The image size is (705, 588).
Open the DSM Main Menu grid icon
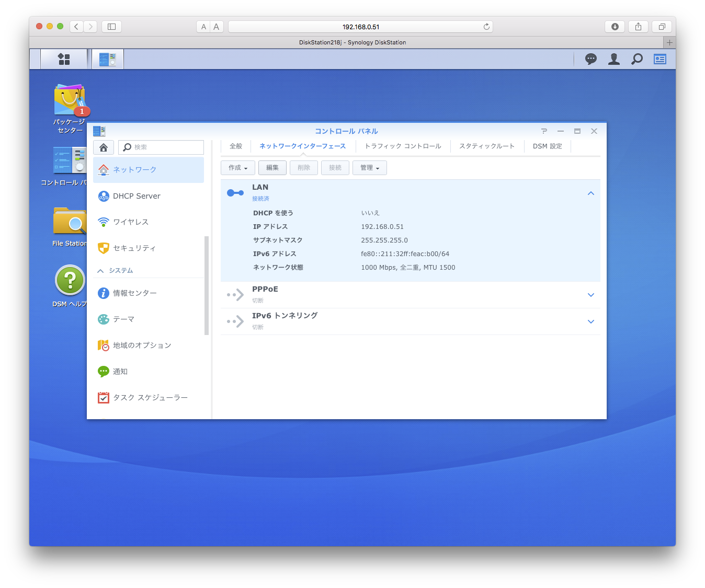(64, 59)
